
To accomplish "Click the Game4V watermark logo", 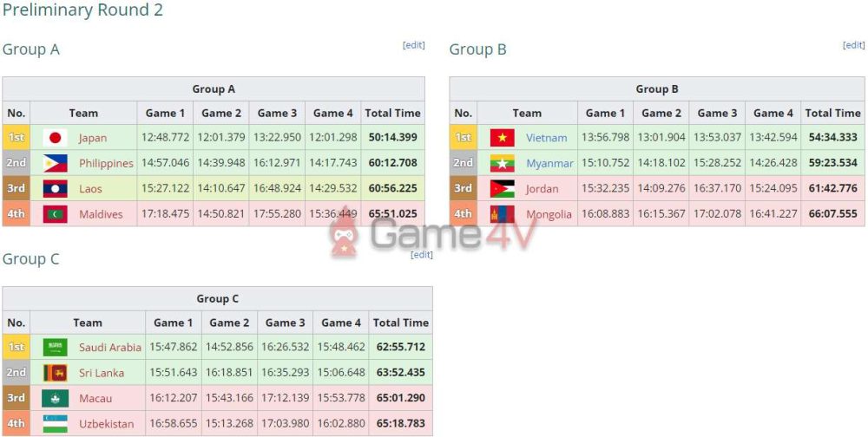I will click(432, 232).
